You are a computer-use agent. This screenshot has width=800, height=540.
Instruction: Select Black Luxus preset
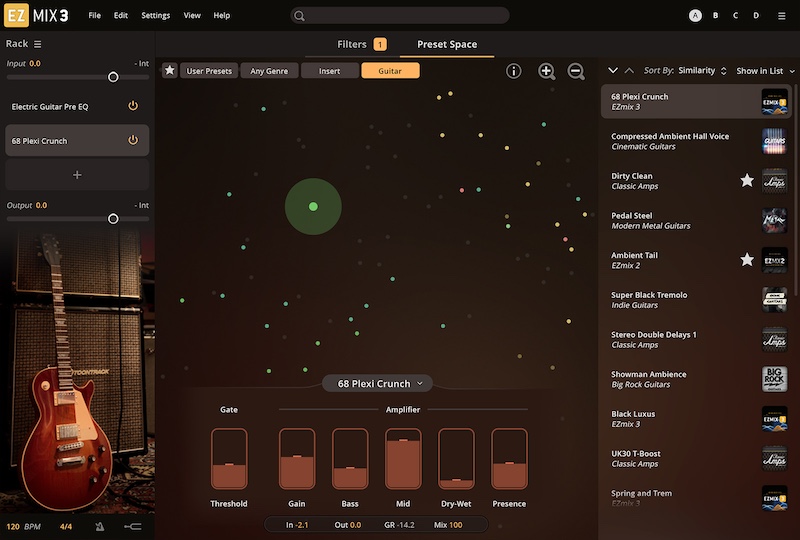[696, 419]
